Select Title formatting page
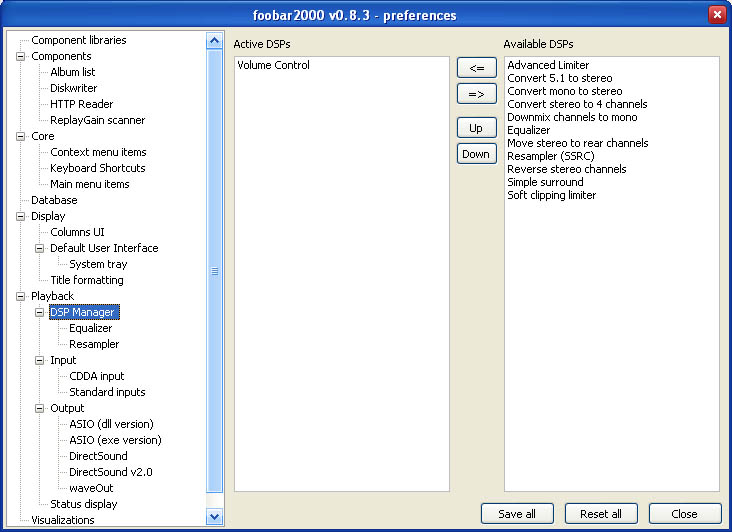Image resolution: width=732 pixels, height=532 pixels. click(87, 280)
